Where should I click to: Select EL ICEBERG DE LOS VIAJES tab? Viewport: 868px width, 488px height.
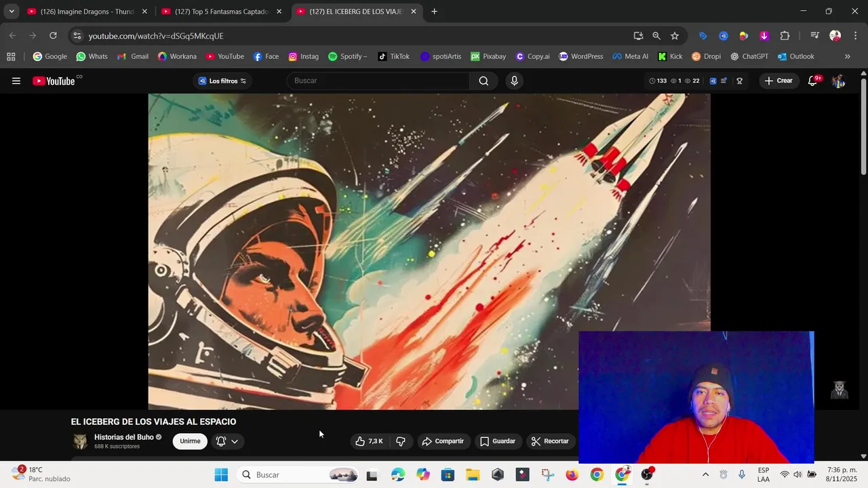(x=356, y=12)
